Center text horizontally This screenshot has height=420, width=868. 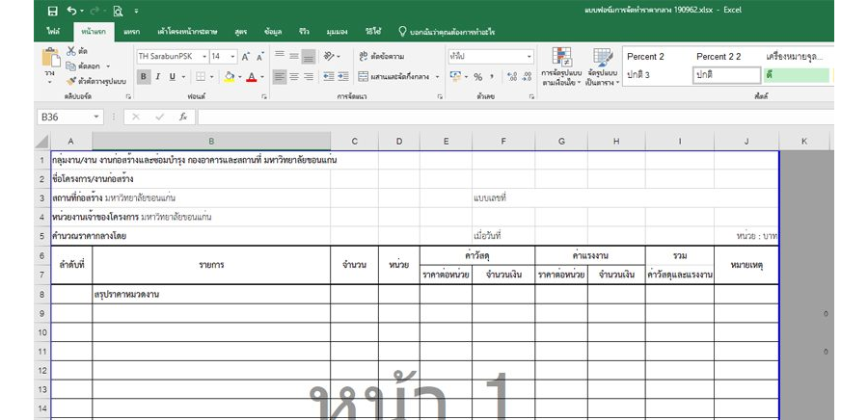[294, 77]
